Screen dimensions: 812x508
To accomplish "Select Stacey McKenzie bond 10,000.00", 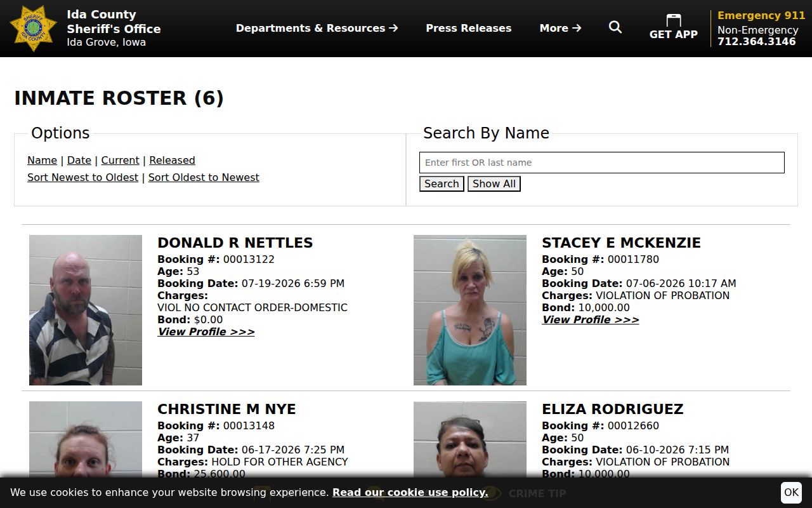I will click(604, 308).
